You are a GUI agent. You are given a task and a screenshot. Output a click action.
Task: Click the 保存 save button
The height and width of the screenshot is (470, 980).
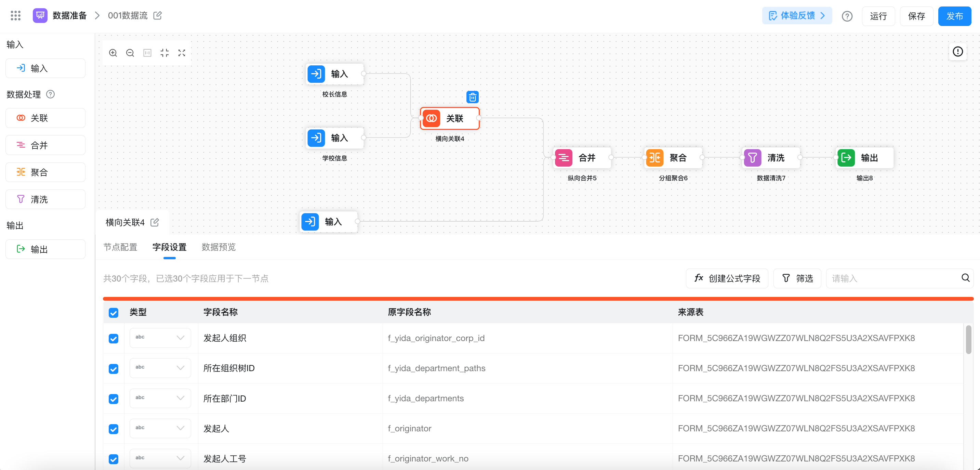point(916,16)
